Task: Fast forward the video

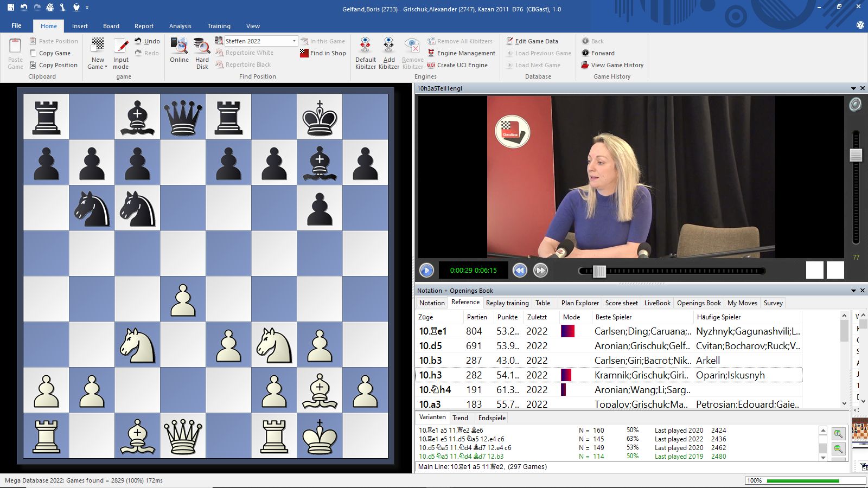Action: point(540,270)
